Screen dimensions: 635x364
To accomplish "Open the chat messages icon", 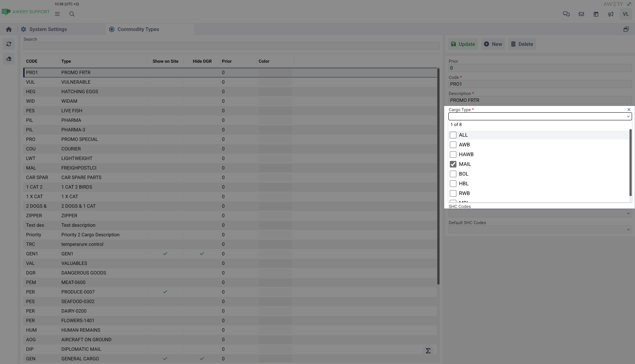I will tap(566, 14).
